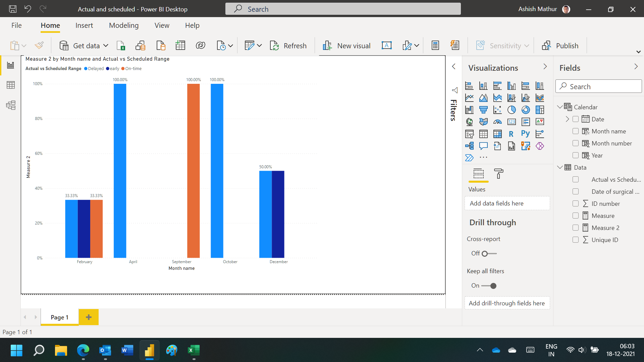The width and height of the screenshot is (644, 362).
Task: Expand the Date hierarchy
Action: click(567, 119)
